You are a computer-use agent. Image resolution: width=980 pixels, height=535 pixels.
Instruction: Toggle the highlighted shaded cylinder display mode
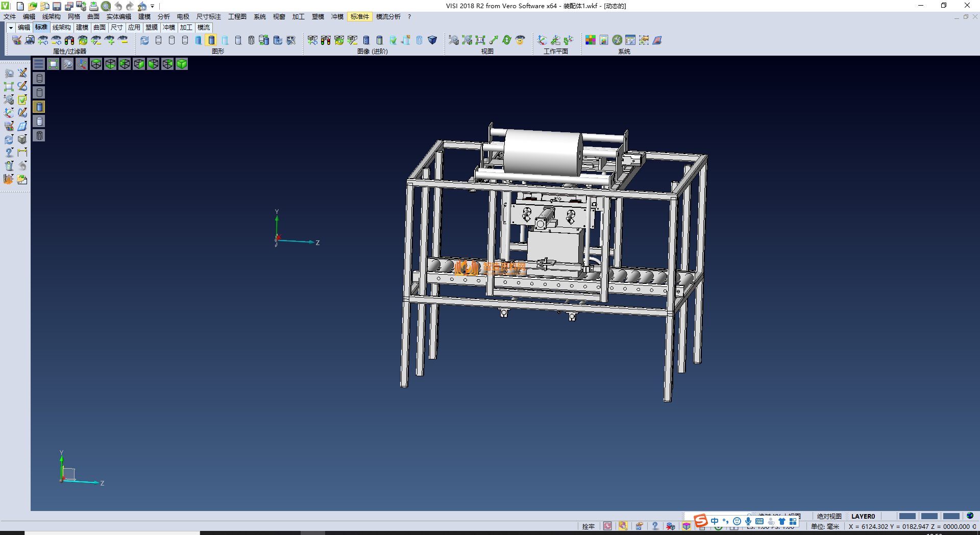coord(211,40)
